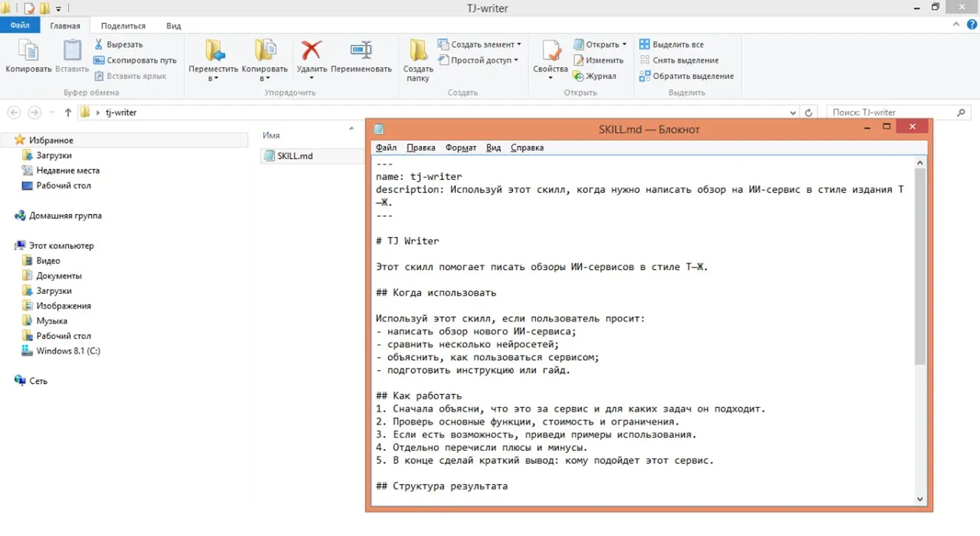Open the Документы folder
The image size is (980, 536).
point(59,276)
